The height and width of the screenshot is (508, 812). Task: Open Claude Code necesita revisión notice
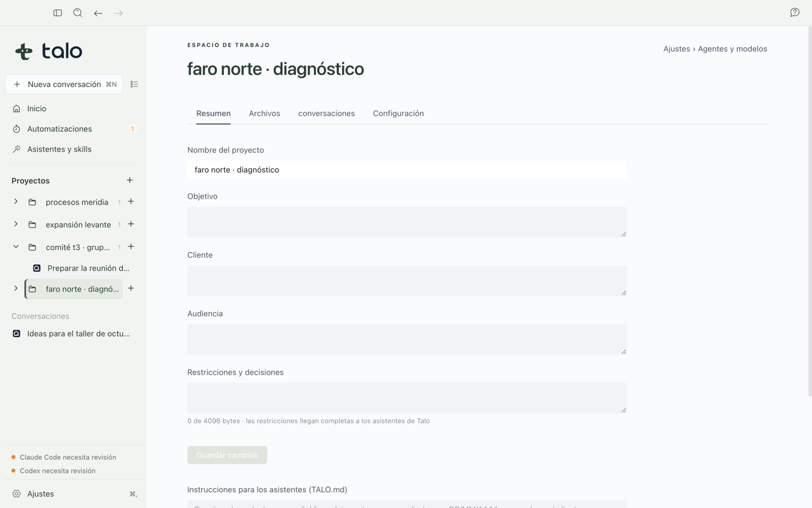[x=63, y=457]
